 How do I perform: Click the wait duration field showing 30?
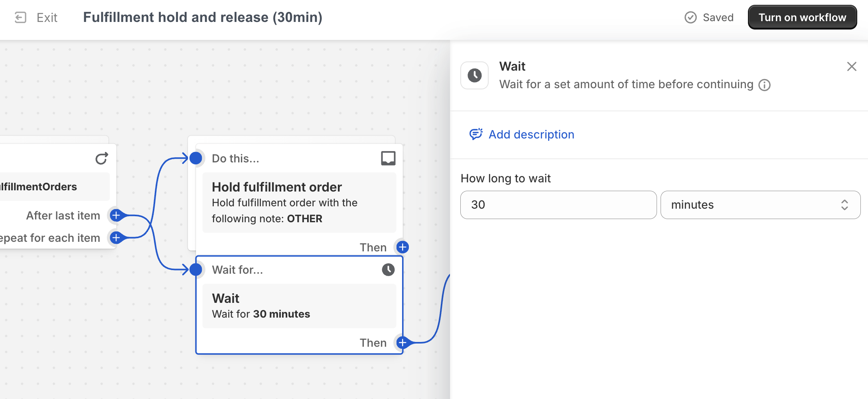pos(558,205)
